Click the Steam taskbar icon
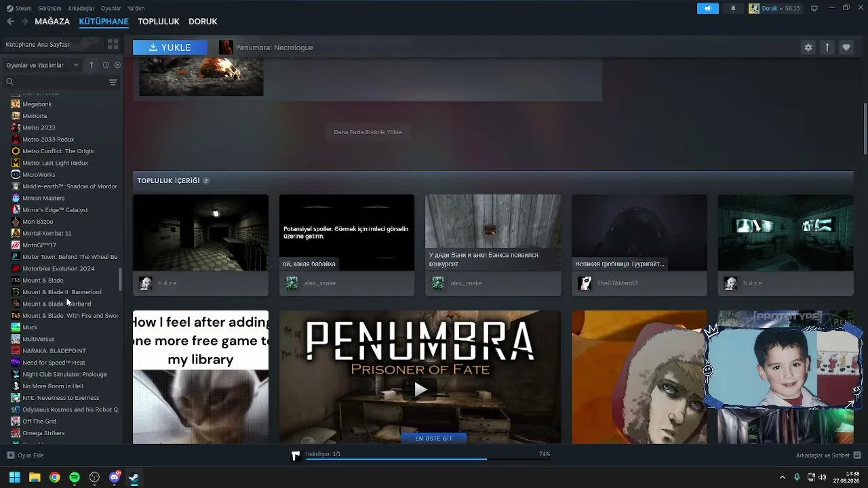868x488 pixels. click(134, 477)
